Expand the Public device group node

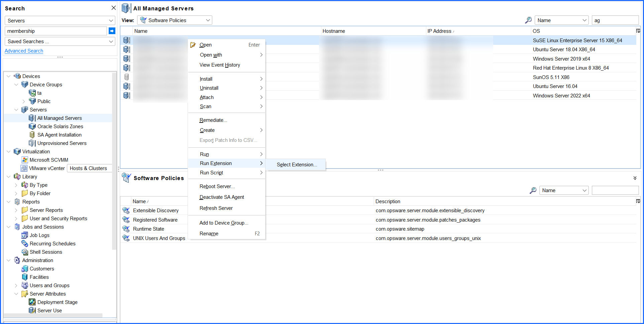click(23, 101)
